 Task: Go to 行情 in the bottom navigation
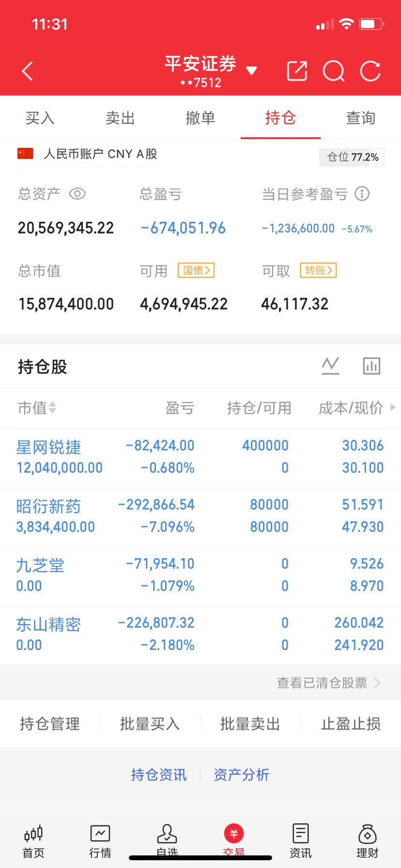[100, 841]
